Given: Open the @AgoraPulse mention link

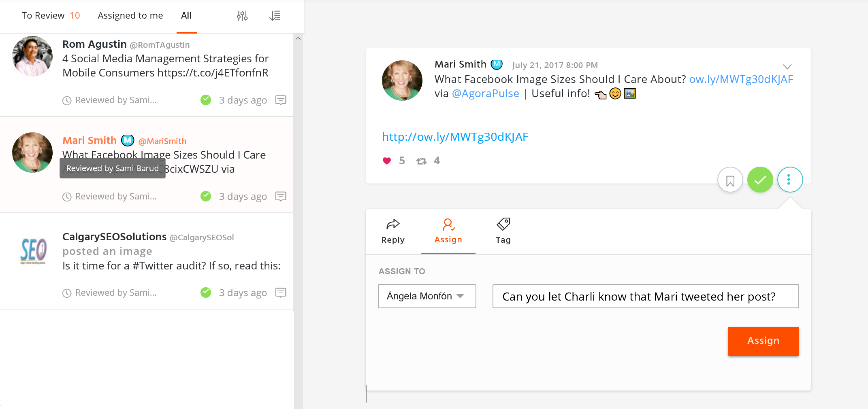Looking at the screenshot, I should [485, 93].
